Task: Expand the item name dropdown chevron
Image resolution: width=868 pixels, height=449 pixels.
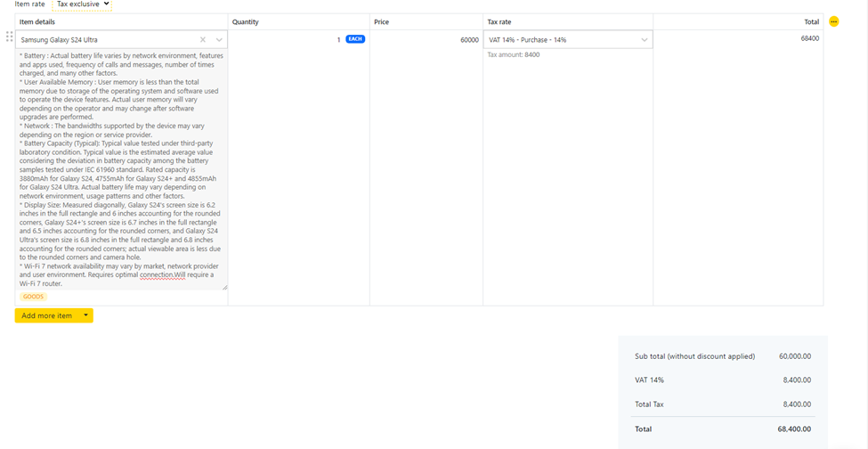Action: pos(219,40)
